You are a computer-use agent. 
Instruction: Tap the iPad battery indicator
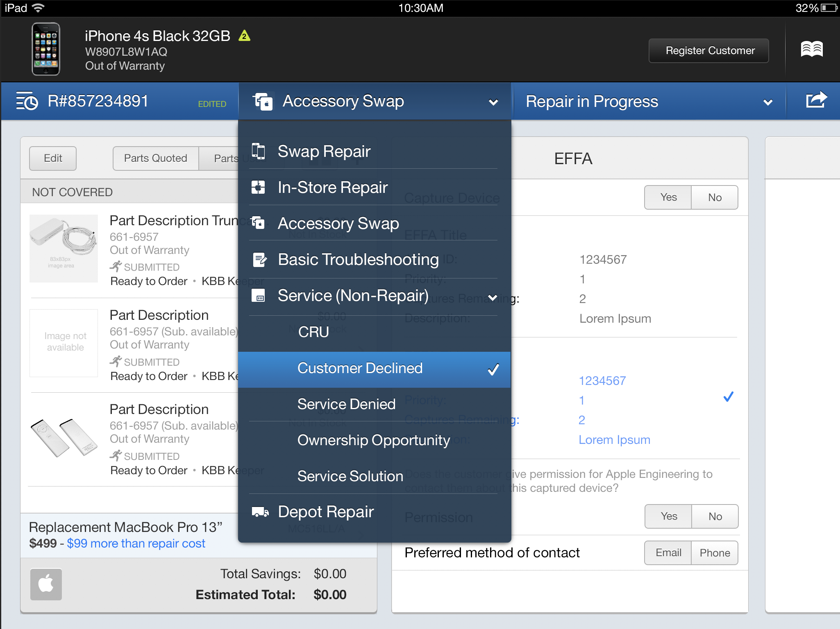pos(829,8)
